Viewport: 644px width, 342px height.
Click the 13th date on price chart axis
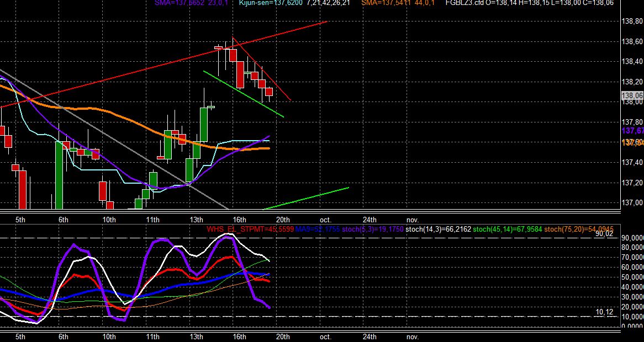point(196,220)
